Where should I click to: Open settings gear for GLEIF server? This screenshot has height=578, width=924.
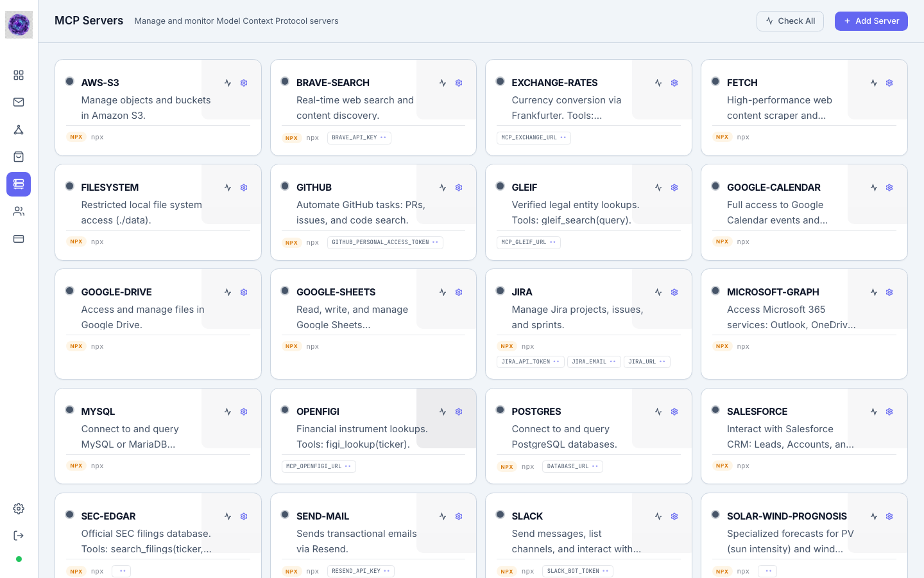tap(674, 188)
